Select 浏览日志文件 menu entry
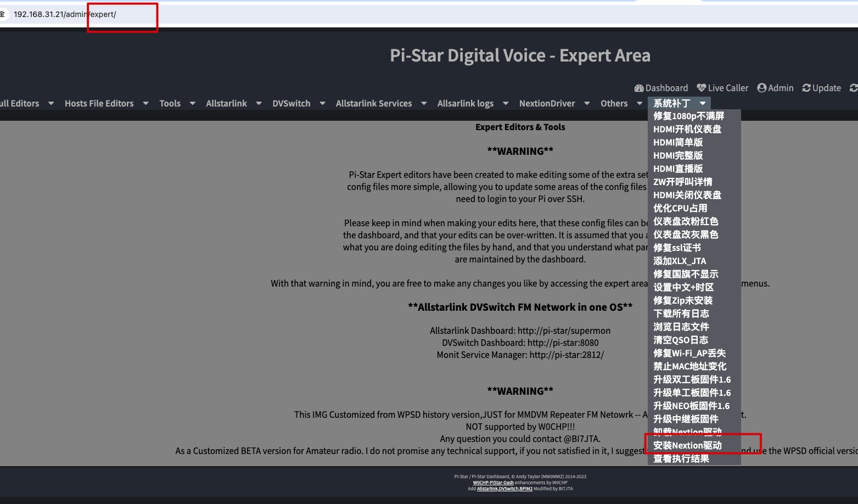Viewport: 858px width, 504px height. (x=681, y=327)
